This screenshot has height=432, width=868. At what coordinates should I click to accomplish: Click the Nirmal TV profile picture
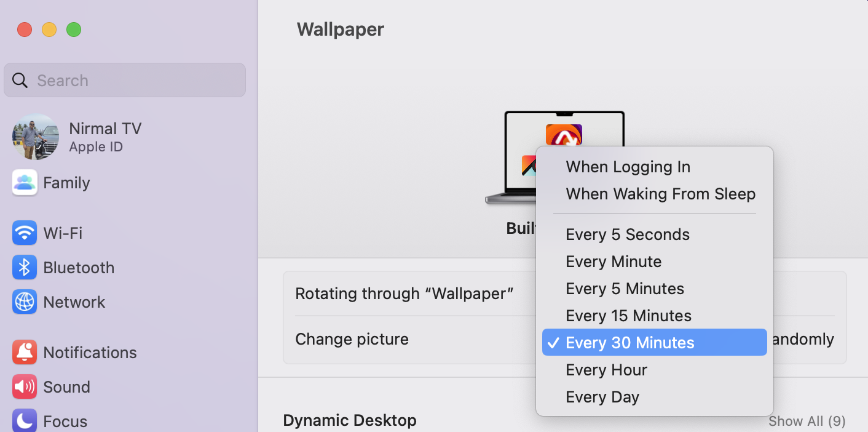click(x=36, y=137)
